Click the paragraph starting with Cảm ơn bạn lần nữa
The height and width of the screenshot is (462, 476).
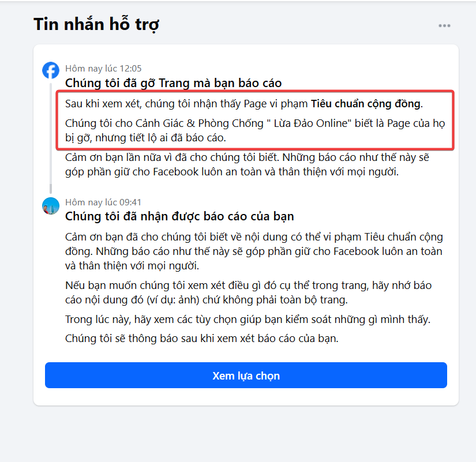coord(247,164)
